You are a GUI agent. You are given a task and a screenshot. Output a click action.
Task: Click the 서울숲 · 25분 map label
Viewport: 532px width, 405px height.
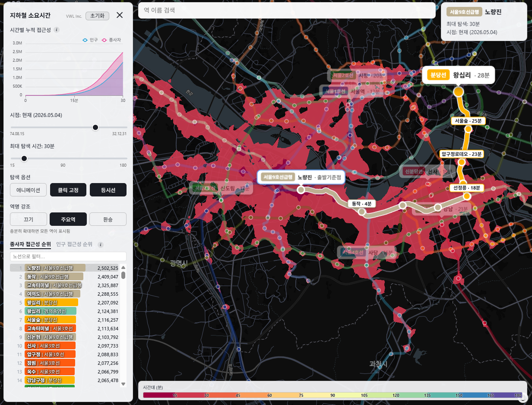click(468, 120)
